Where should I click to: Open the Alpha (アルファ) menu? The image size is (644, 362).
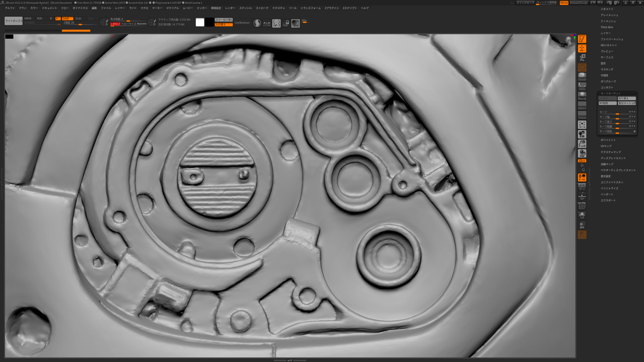pyautogui.click(x=10, y=8)
